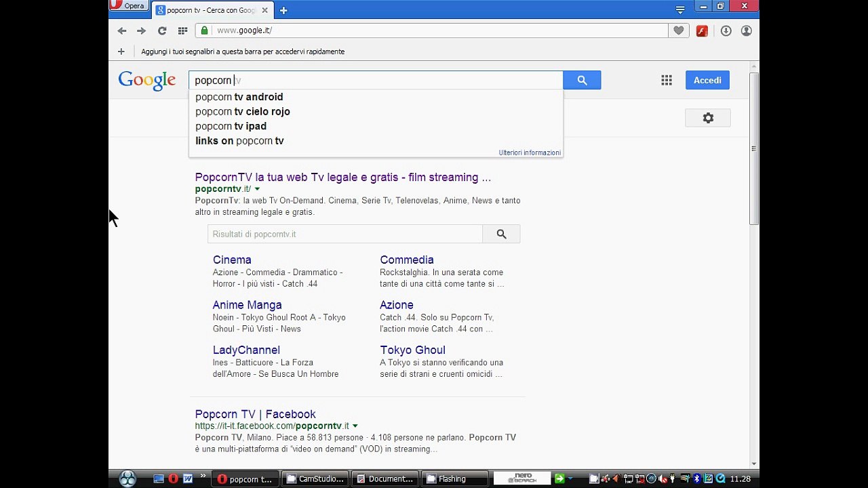This screenshot has width=868, height=488.
Task: Open the PopcornTV web Tv result title
Action: click(x=342, y=177)
